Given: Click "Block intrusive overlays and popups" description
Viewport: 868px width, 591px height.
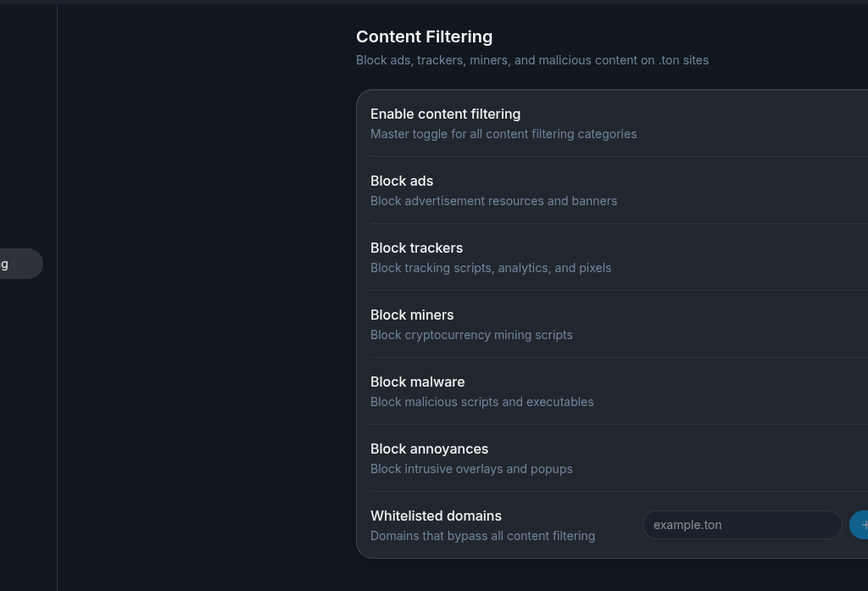Looking at the screenshot, I should click(x=471, y=469).
